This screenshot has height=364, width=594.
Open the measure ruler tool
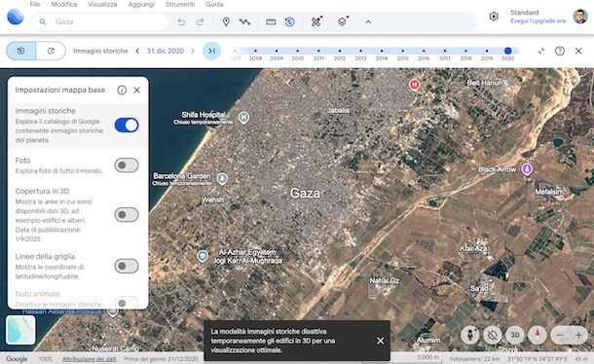[x=271, y=22]
